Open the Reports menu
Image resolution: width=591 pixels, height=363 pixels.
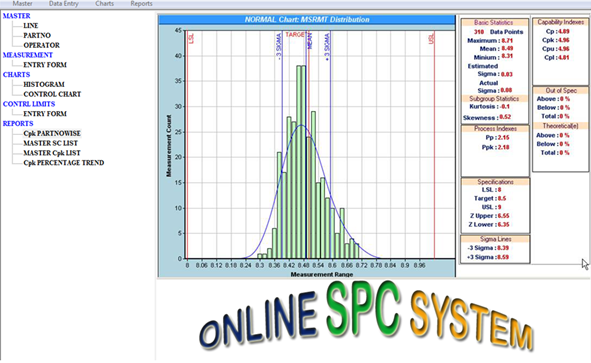coord(141,4)
